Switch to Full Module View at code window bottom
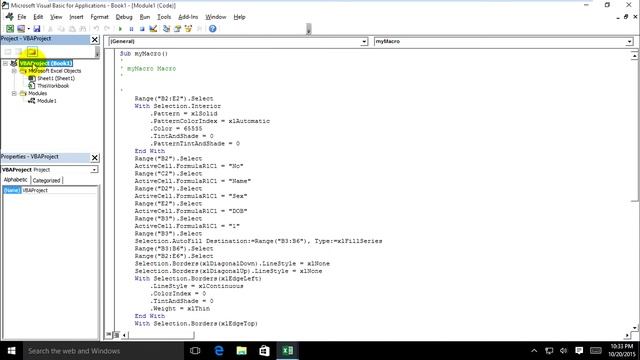 pos(116,335)
